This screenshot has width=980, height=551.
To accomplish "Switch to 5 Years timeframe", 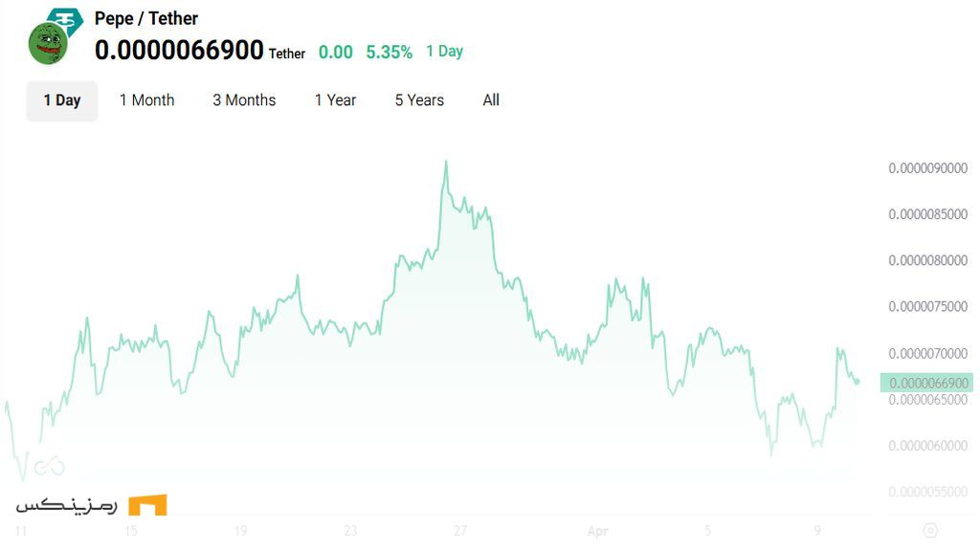I will [419, 100].
